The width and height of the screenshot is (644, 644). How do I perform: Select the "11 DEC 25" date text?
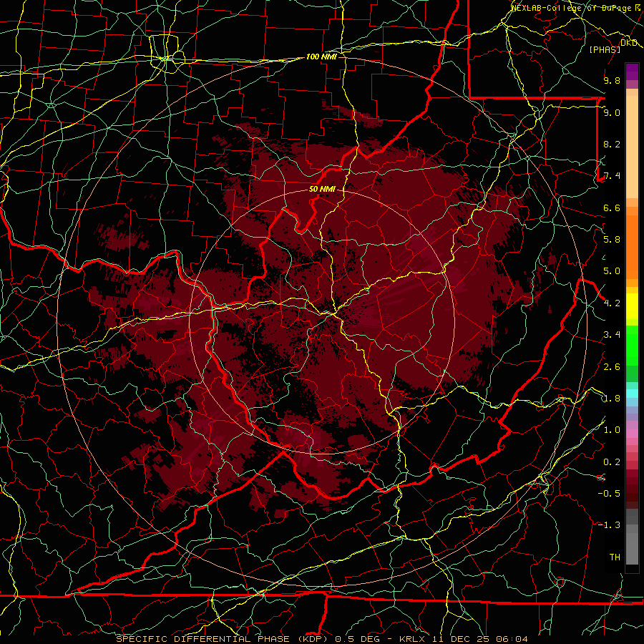(462, 639)
